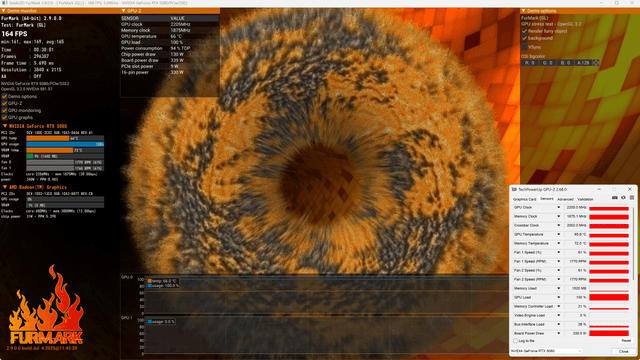Screen dimensions: 640x360
Task: Uncheck Render furry object option
Action: pos(524,31)
